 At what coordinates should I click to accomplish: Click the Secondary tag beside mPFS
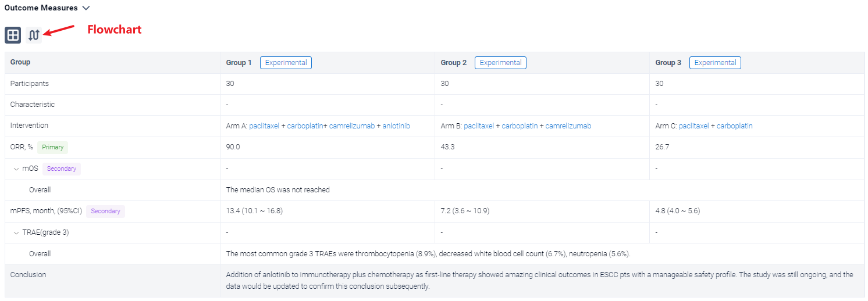(105, 212)
